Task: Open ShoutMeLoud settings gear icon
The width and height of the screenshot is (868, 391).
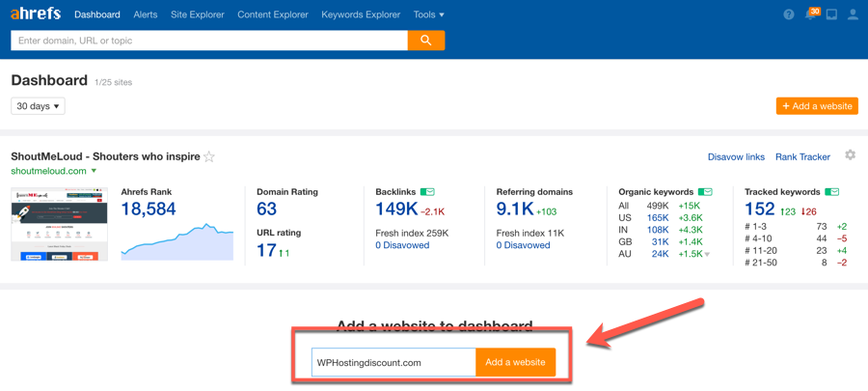Action: point(851,155)
